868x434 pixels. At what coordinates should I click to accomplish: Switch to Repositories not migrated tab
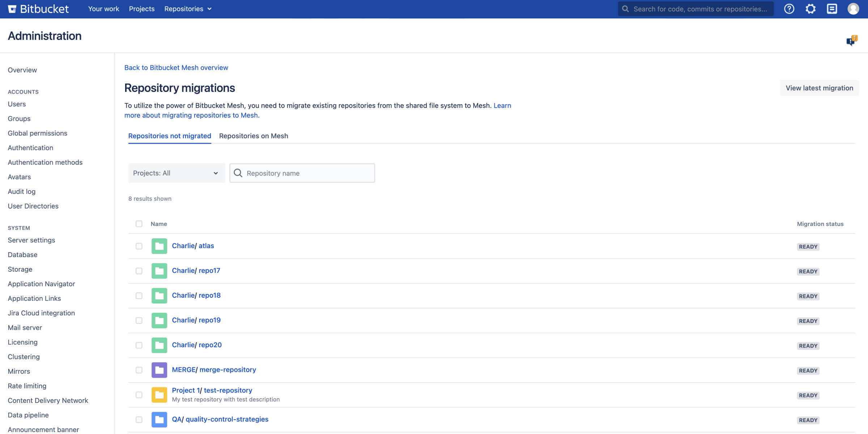click(170, 136)
